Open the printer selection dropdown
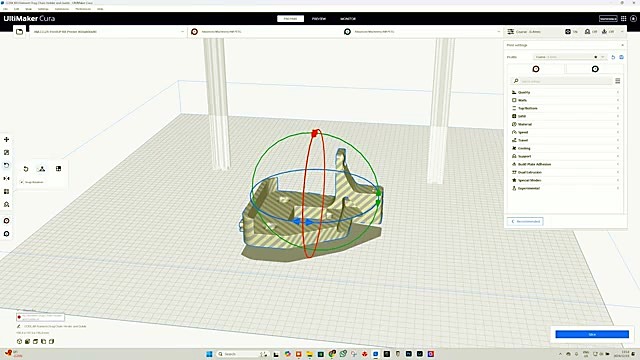The height and width of the screenshot is (360, 640). click(x=108, y=31)
